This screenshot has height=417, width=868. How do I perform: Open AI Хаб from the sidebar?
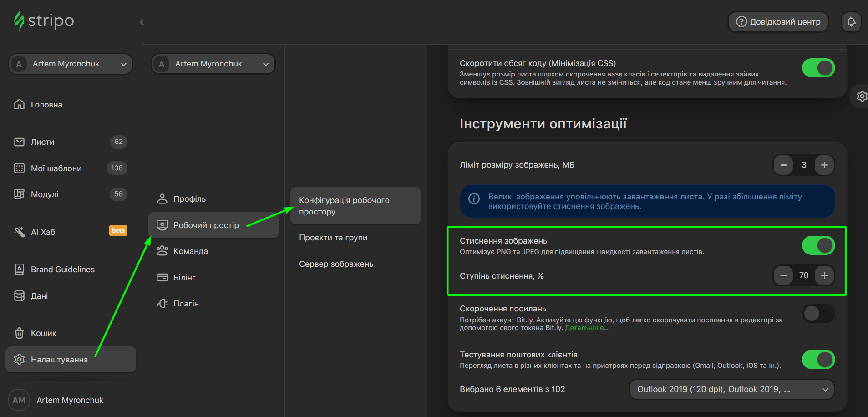pyautogui.click(x=43, y=232)
